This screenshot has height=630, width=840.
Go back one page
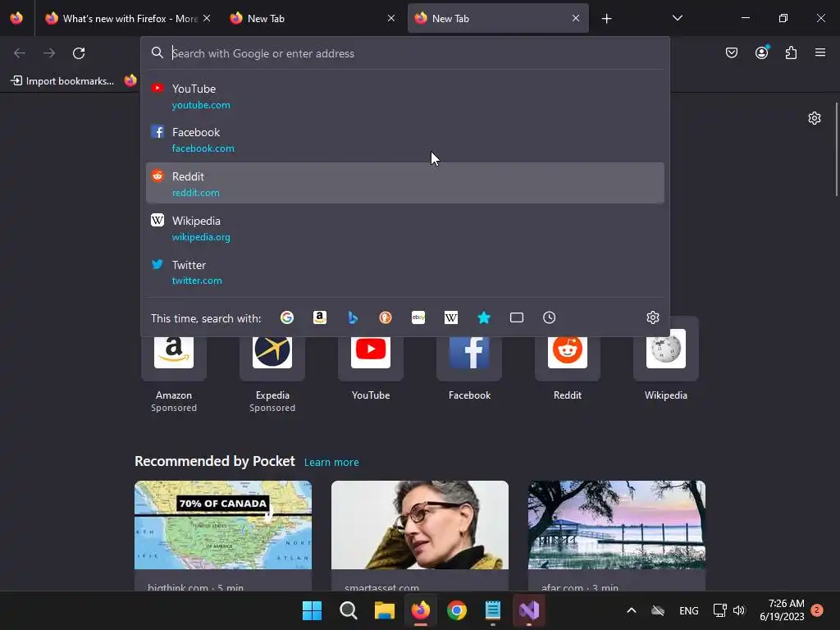pos(20,53)
